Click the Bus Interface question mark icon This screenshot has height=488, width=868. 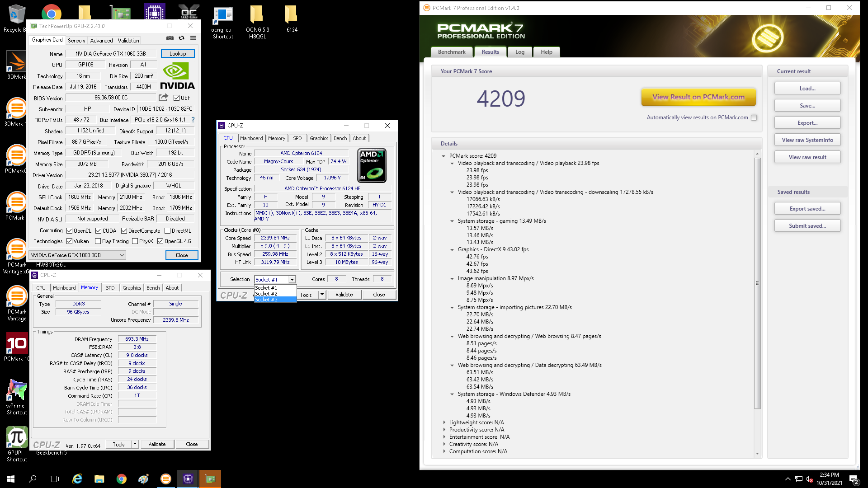click(x=193, y=120)
